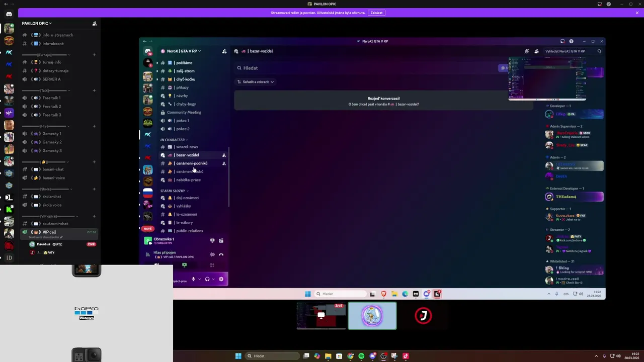644x362 pixels.
Task: Open PAVILON OPIC server dropdown
Action: [37, 23]
